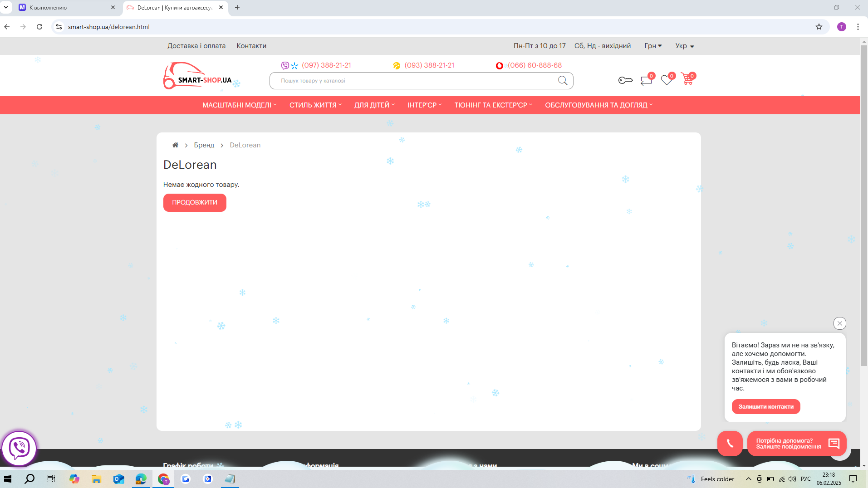
Task: Go back to the previous page
Action: point(7,27)
